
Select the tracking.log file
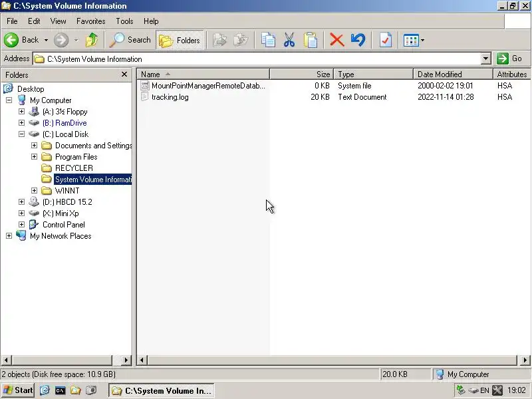click(x=170, y=97)
